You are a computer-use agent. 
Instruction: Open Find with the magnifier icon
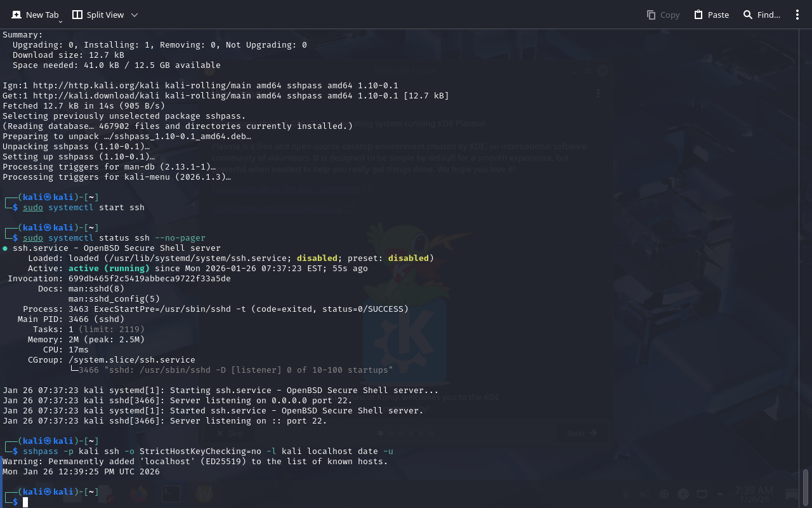pos(748,15)
